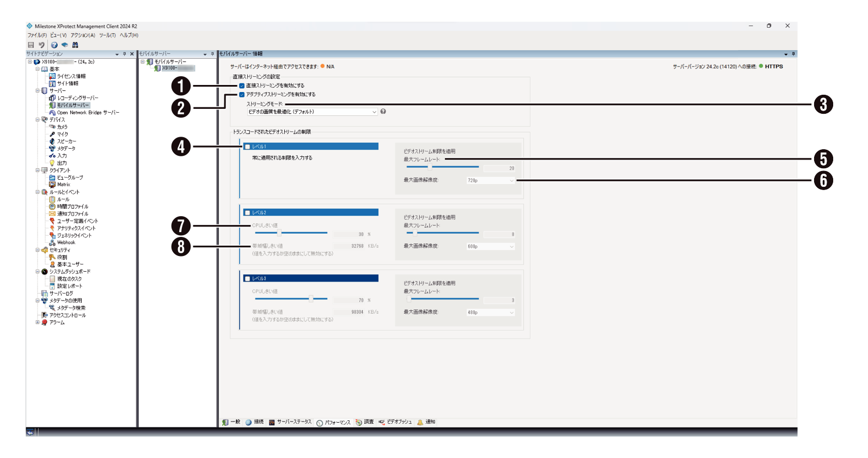Viewport: 868px width, 458px height.
Task: Click the help icon beside streaming mode dropdown
Action: click(383, 111)
